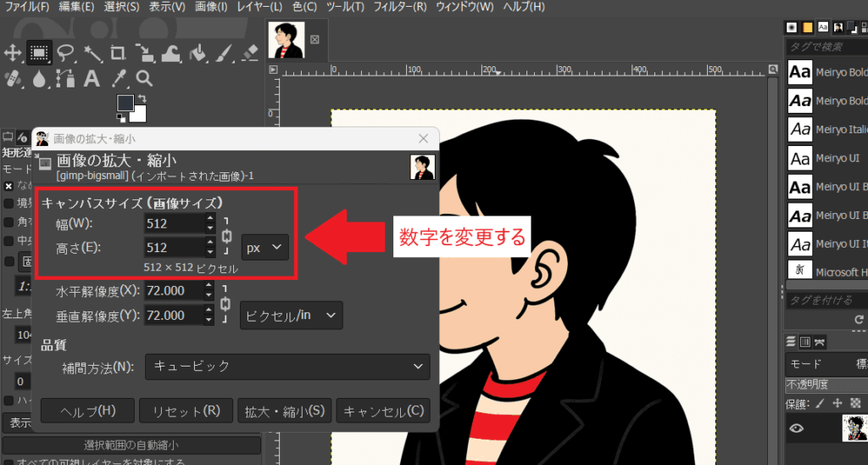Open the px unit dropdown
The height and width of the screenshot is (465, 868).
coord(264,247)
